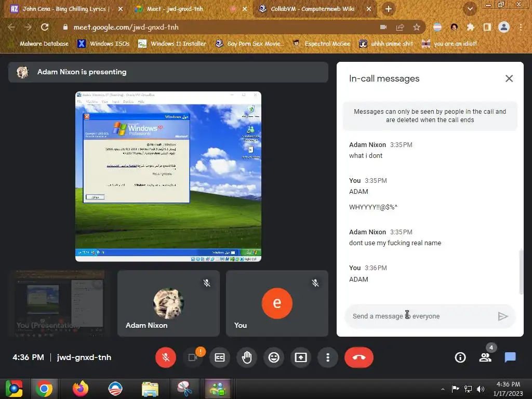
Task: Open Chrome from the taskbar
Action: tap(44, 389)
